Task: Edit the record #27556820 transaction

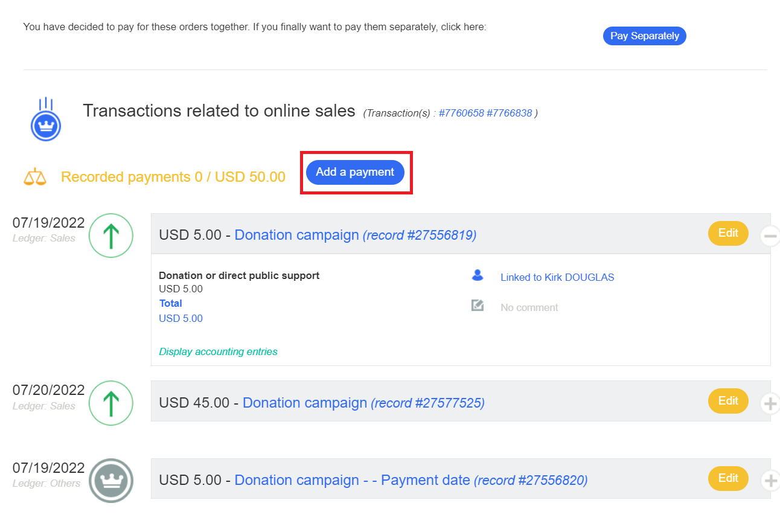Action: click(x=727, y=478)
